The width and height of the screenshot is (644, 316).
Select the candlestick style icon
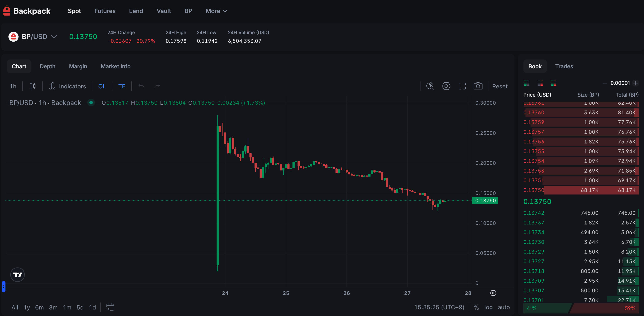(x=32, y=86)
